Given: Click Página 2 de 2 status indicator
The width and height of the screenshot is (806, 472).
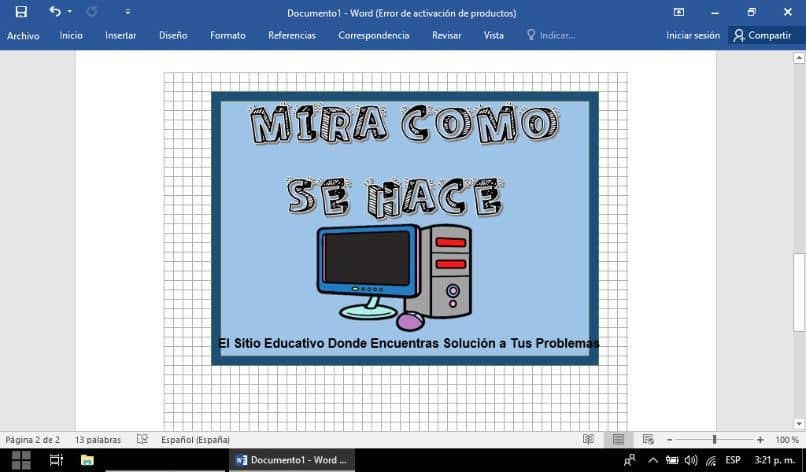Looking at the screenshot, I should pos(33,440).
